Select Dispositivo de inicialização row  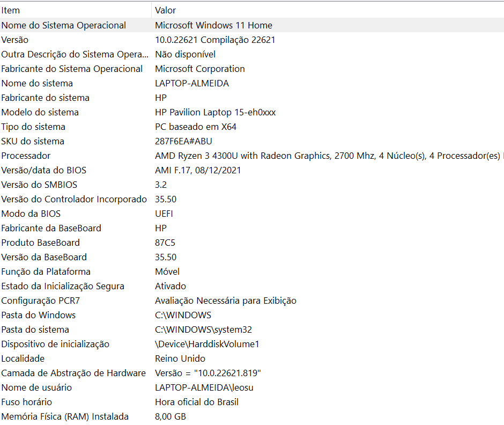click(x=252, y=343)
